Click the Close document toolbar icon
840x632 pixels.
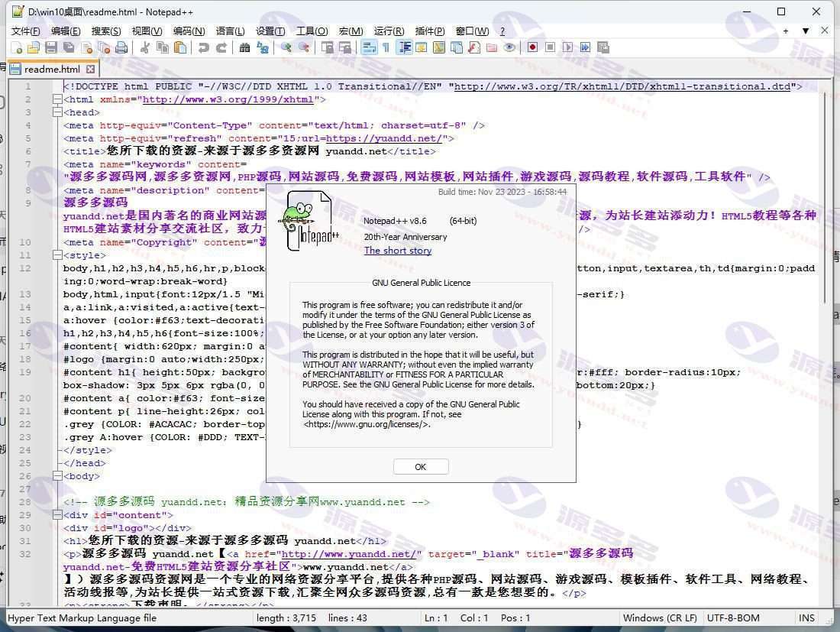point(87,47)
